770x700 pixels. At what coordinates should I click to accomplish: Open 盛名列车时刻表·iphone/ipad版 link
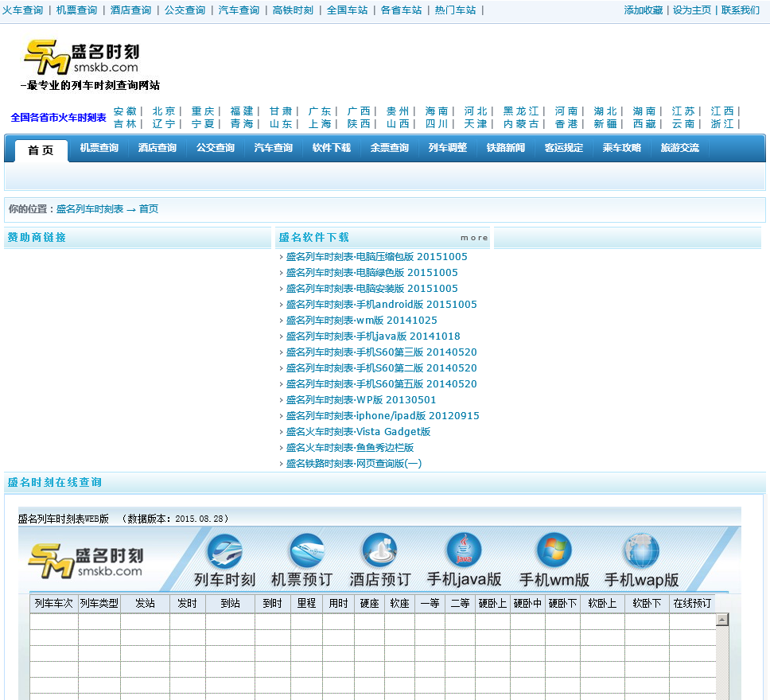pyautogui.click(x=383, y=416)
